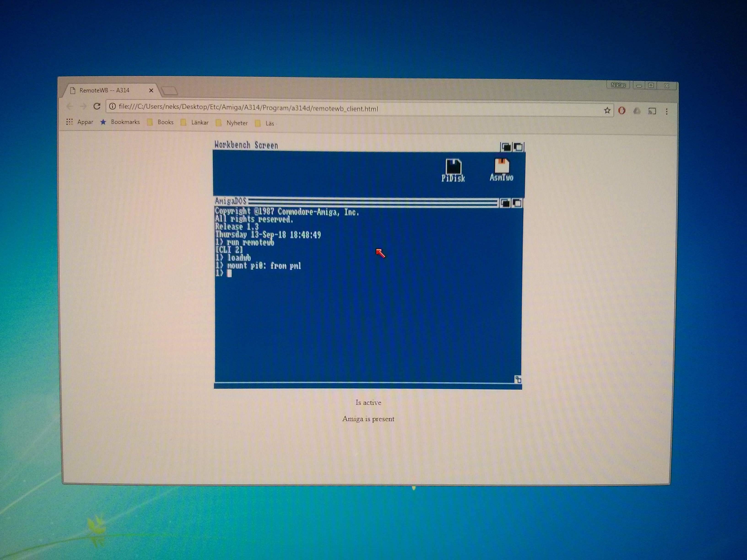Click the 'All rights reserved.' line

coord(254,219)
